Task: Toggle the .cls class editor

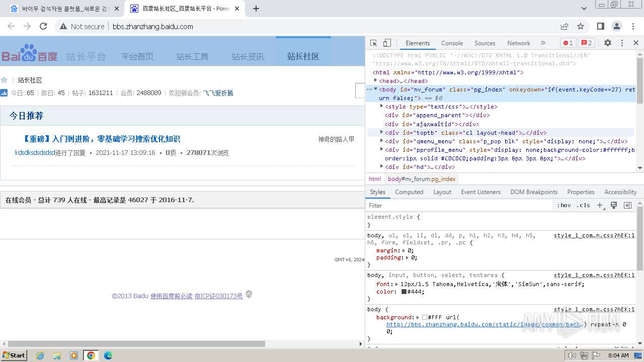Action: (x=583, y=205)
